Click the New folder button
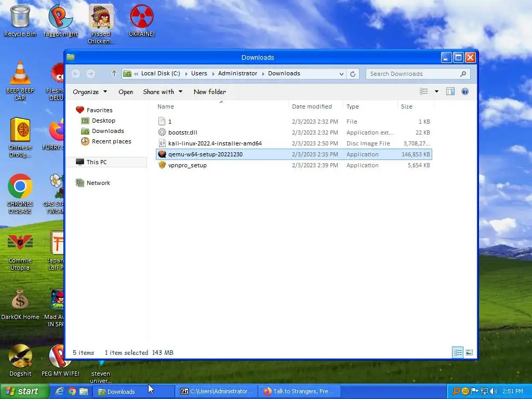 (x=210, y=91)
